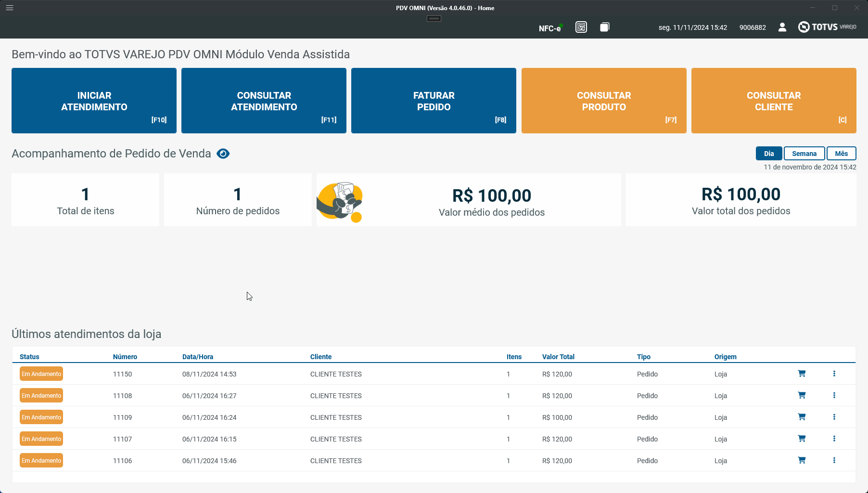Open the three-dot menu for order 11107

tap(834, 439)
